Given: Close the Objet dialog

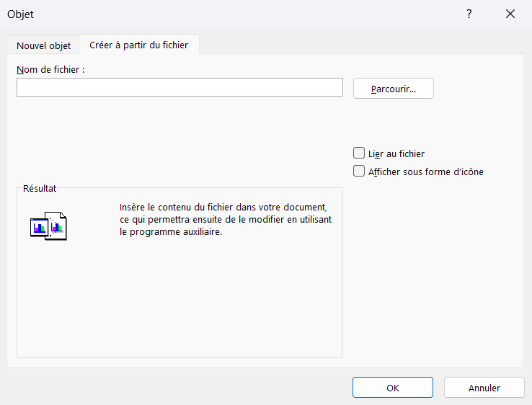Looking at the screenshot, I should (x=510, y=14).
